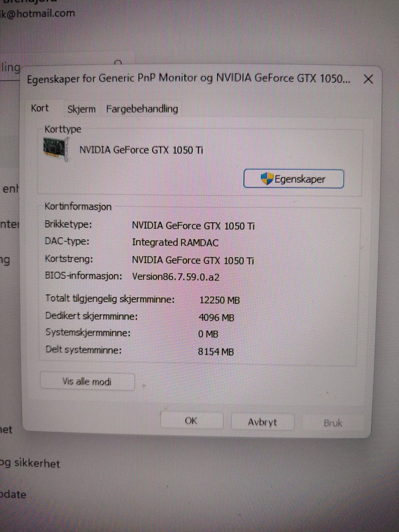The image size is (399, 532).
Task: Click the Korttype group label
Action: pos(63,129)
